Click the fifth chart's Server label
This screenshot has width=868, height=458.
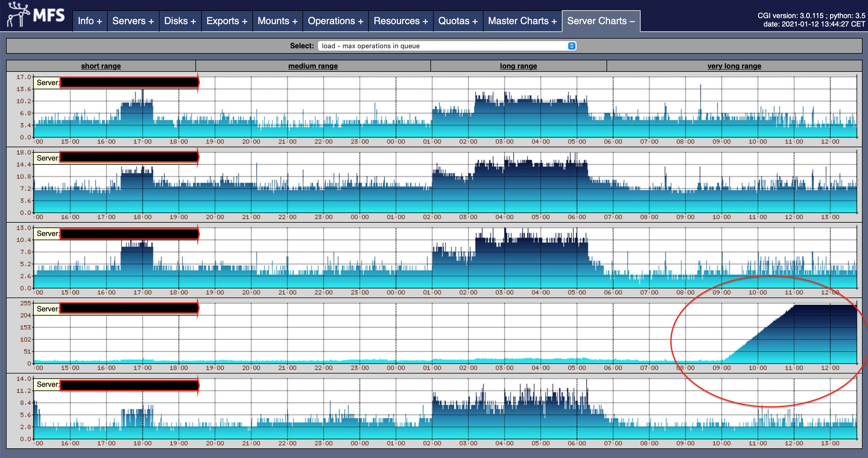[48, 384]
